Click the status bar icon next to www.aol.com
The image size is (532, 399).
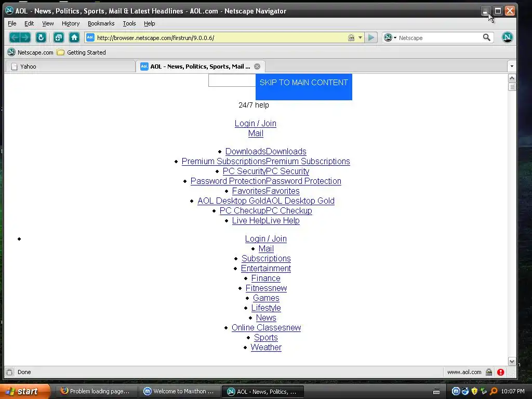click(x=489, y=372)
